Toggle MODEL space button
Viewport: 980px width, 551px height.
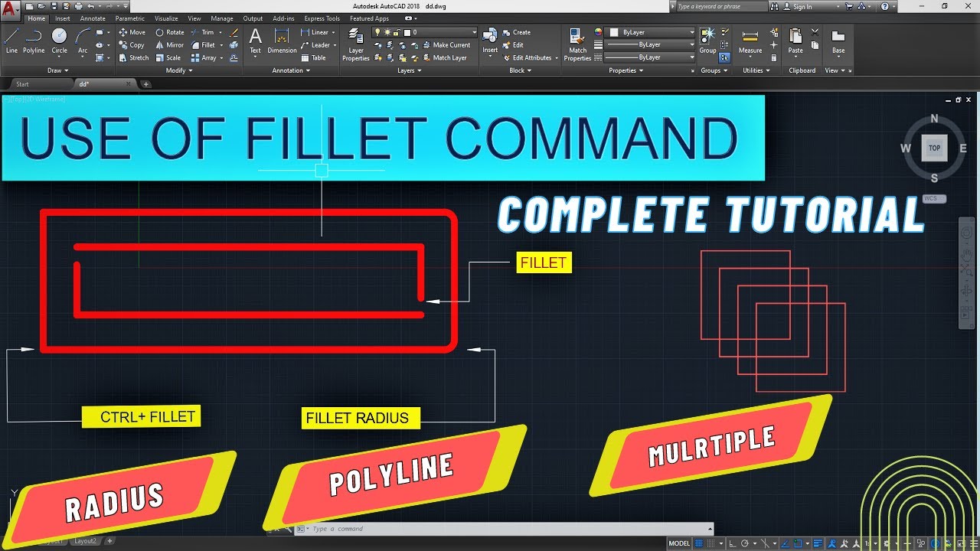coord(679,543)
